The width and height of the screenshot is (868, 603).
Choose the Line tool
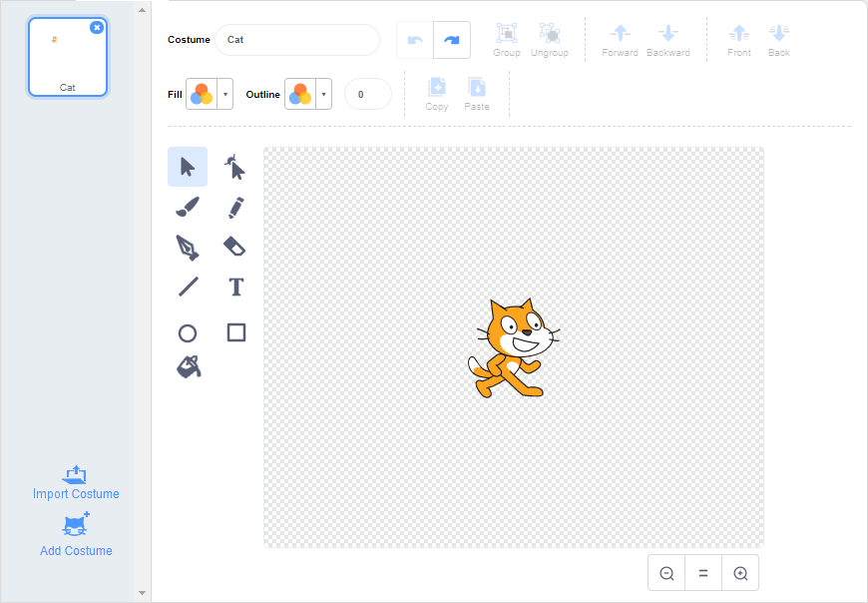(x=188, y=287)
